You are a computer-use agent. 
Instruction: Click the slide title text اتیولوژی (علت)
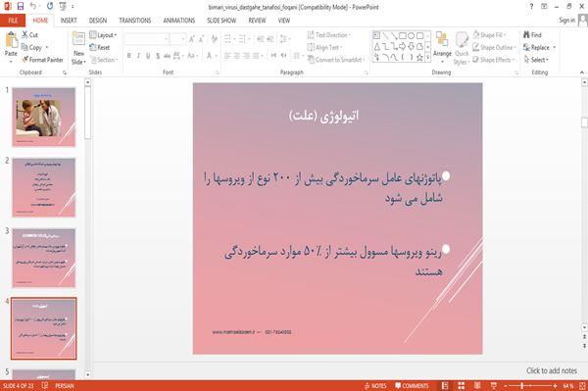pyautogui.click(x=324, y=116)
